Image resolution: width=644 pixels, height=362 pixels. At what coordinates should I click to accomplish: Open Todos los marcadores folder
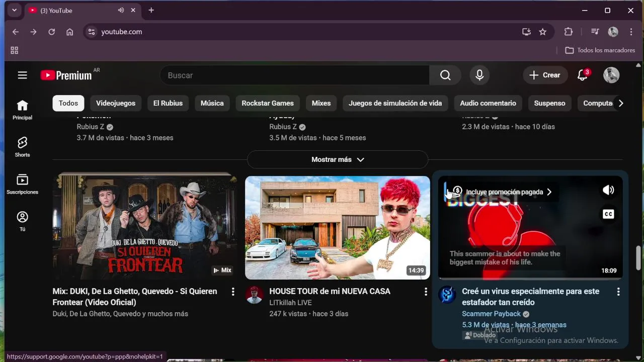600,50
